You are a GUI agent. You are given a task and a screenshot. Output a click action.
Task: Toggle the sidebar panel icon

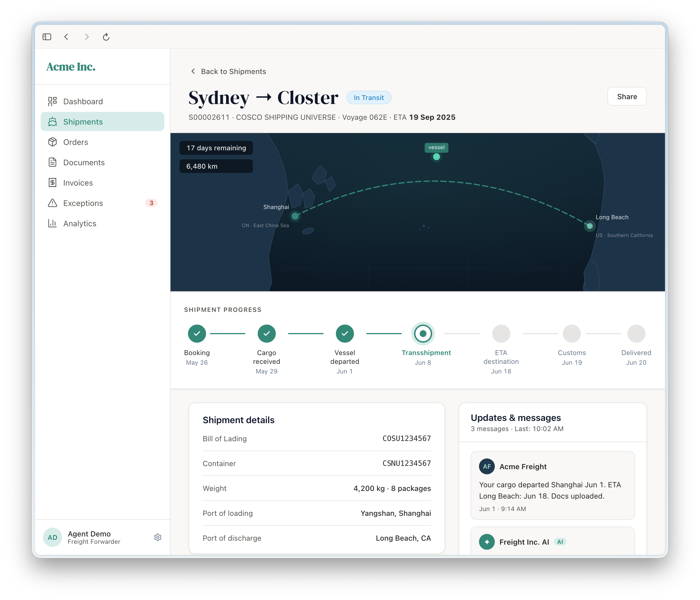[x=47, y=37]
